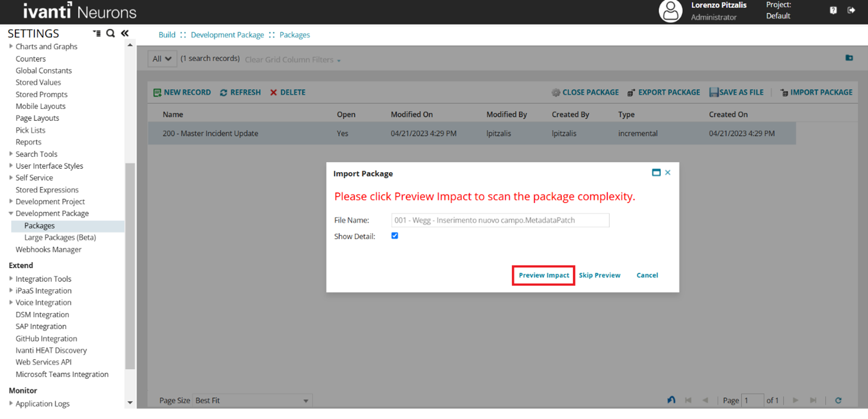Collapse Development Package tree node
Screen dimensions: 868x419
point(11,213)
